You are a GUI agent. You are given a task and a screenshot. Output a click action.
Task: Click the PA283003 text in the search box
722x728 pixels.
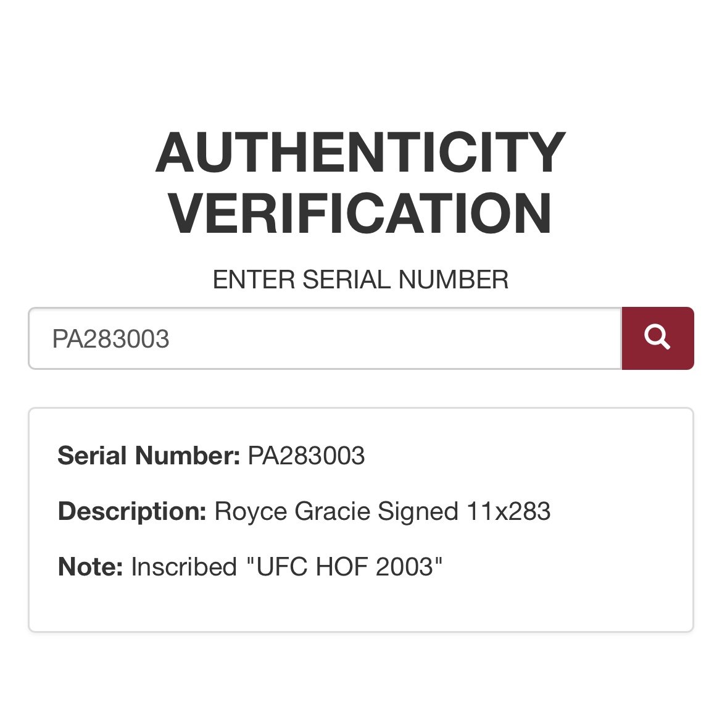point(110,338)
